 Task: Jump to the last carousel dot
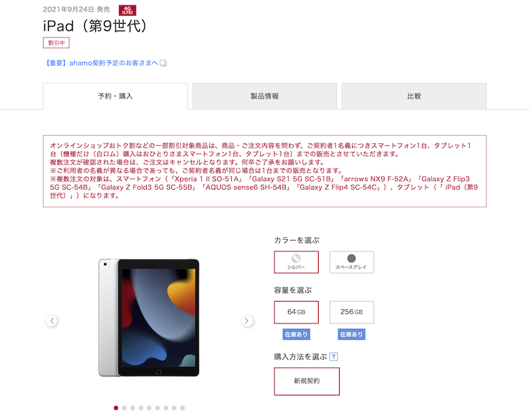[183, 408]
